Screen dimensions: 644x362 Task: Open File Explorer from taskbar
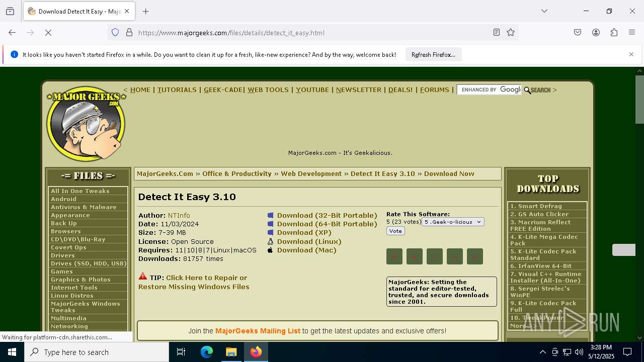tap(231, 352)
